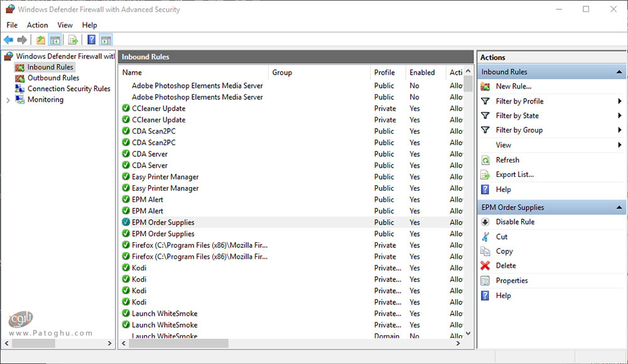Screen dimensions: 628x364
Task: Click the console tree horizontal scrollbar right arrow
Action: 109,343
